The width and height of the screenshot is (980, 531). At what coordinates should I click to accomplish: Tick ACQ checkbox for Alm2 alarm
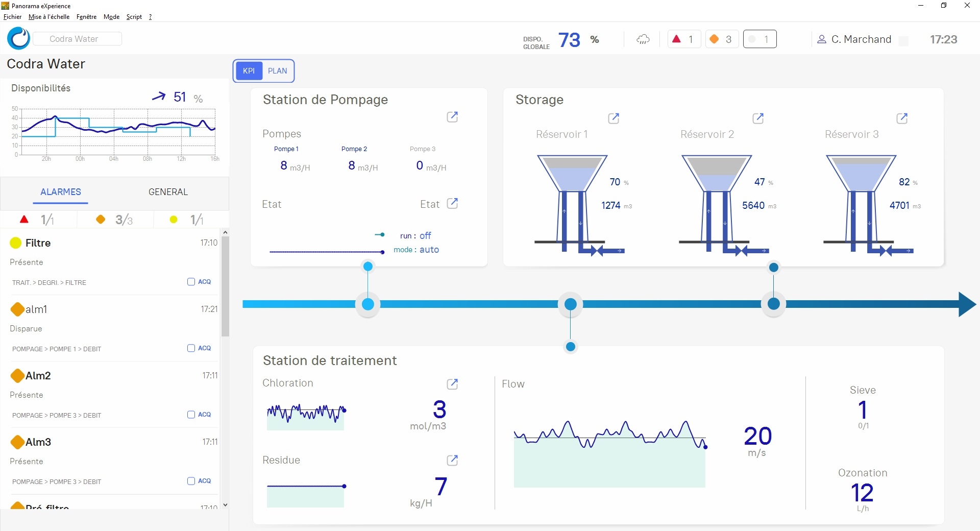[x=191, y=415]
